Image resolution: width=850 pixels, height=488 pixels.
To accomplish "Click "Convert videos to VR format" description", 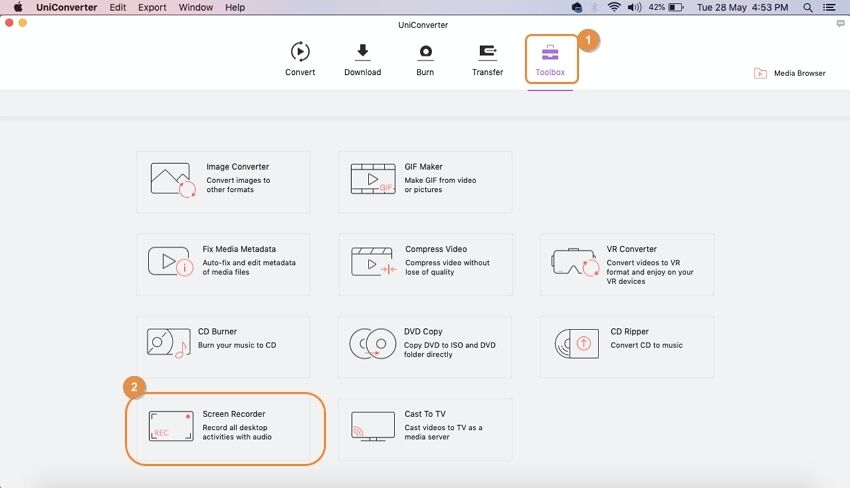I will pyautogui.click(x=650, y=272).
